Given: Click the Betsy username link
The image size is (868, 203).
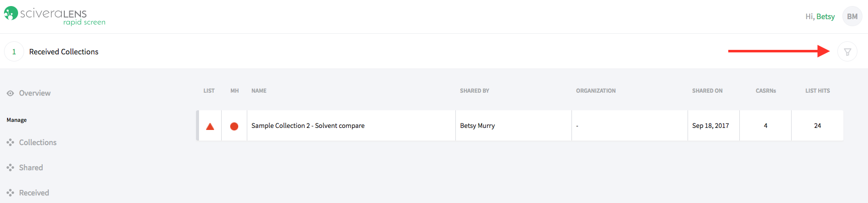Looking at the screenshot, I should 825,17.
